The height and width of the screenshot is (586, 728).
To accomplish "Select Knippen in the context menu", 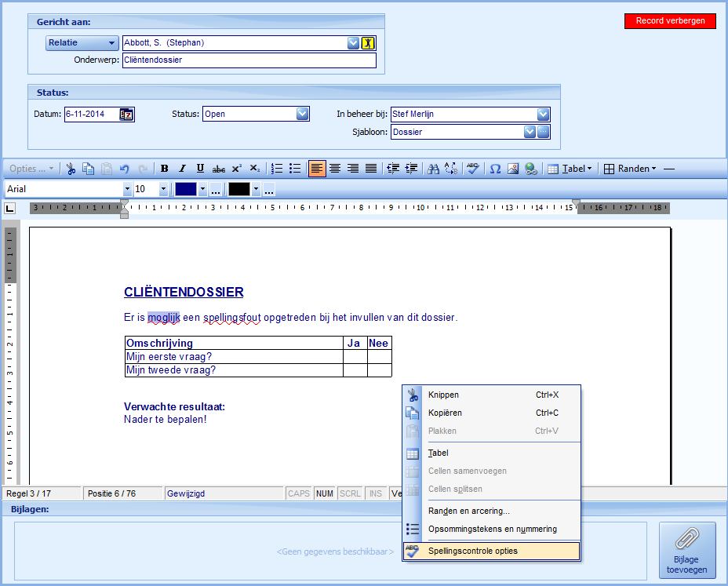I will pyautogui.click(x=443, y=395).
